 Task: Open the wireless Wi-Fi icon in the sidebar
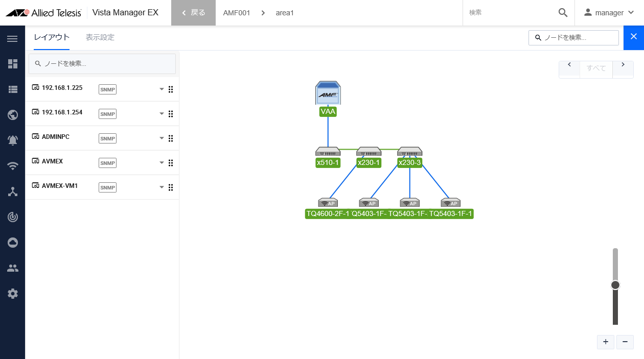(x=13, y=166)
